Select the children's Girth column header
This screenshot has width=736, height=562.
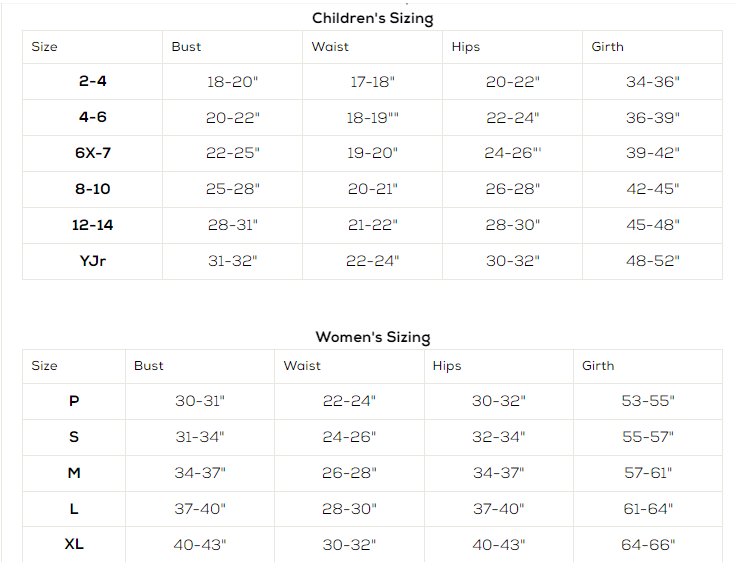(x=607, y=47)
